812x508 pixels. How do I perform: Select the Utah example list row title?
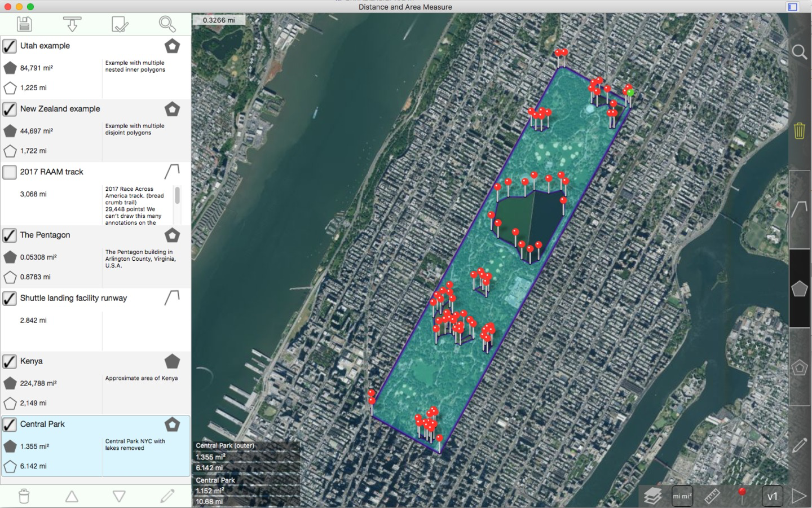click(45, 46)
